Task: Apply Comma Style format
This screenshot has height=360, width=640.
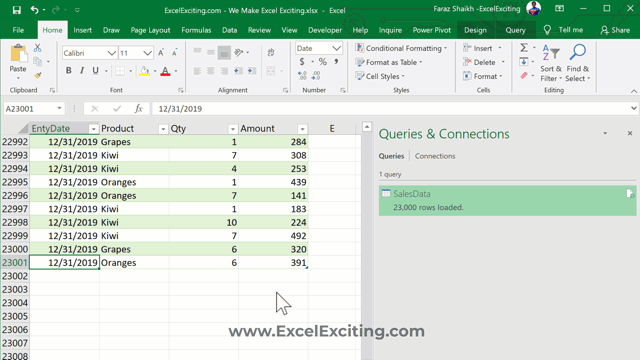Action: click(x=336, y=62)
